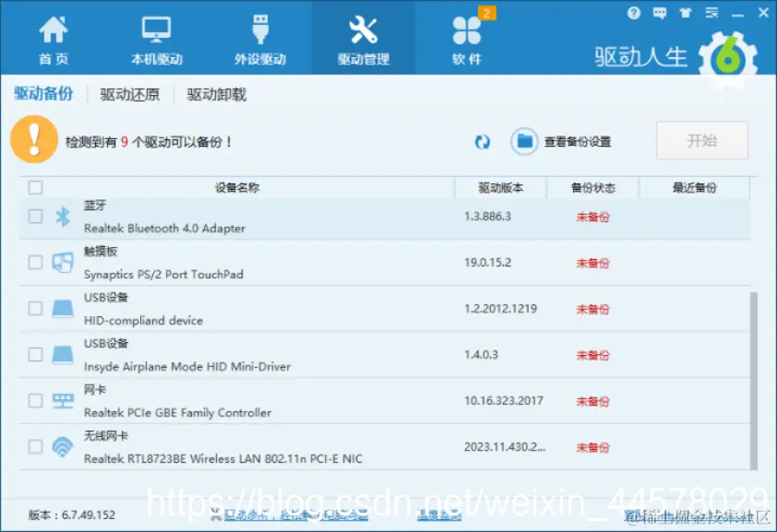Viewport: 777px width, 532px height.
Task: Click the HID-compliand USB device icon
Action: 63,308
